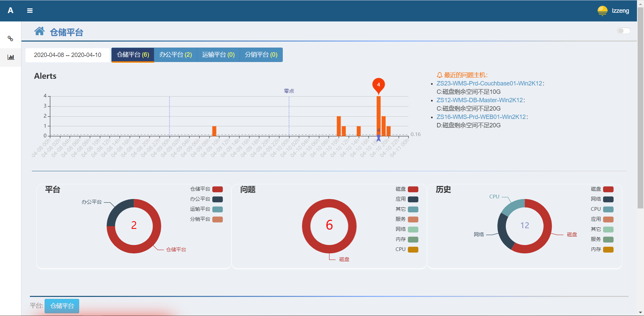Screen dimensions: 644x316
Task: Open host ZS16-WMS-Prd-WEB01-Win2K12 link
Action: point(481,117)
